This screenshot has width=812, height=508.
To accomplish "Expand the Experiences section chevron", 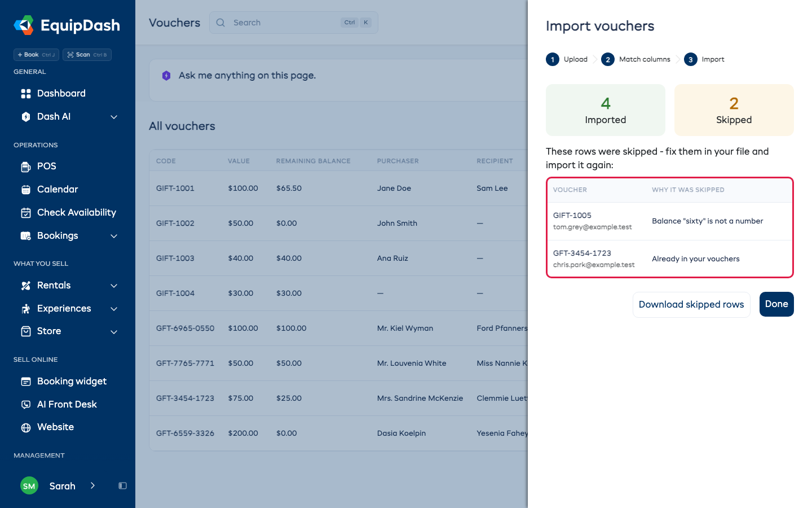I will 114,309.
